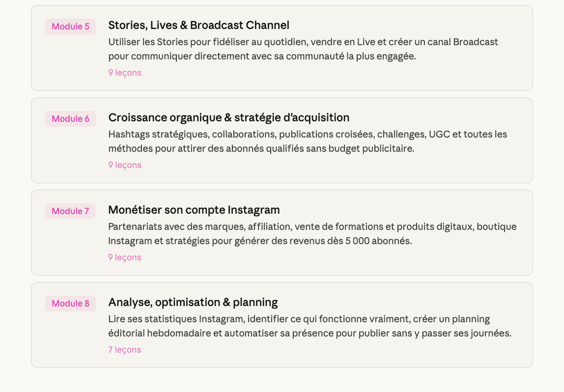The width and height of the screenshot is (564, 392).
Task: Click the description starting "Partenariats avec des marques"
Action: (x=312, y=234)
